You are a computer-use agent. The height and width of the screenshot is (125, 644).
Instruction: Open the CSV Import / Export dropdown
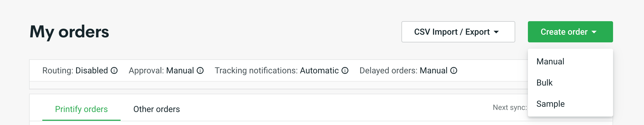click(x=458, y=32)
